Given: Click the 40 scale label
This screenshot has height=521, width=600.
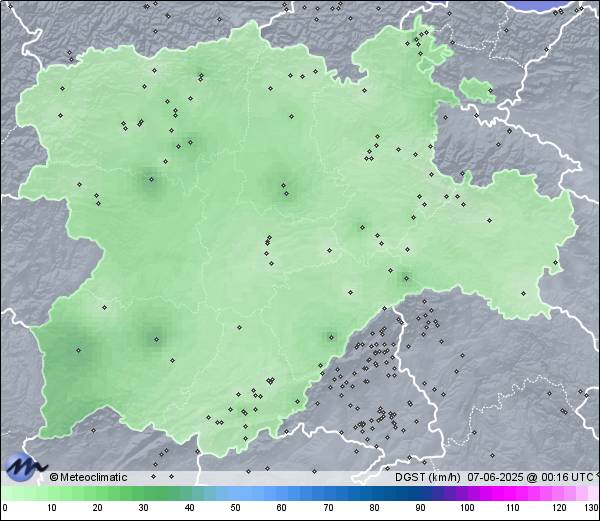Looking at the screenshot, I should (x=189, y=508).
